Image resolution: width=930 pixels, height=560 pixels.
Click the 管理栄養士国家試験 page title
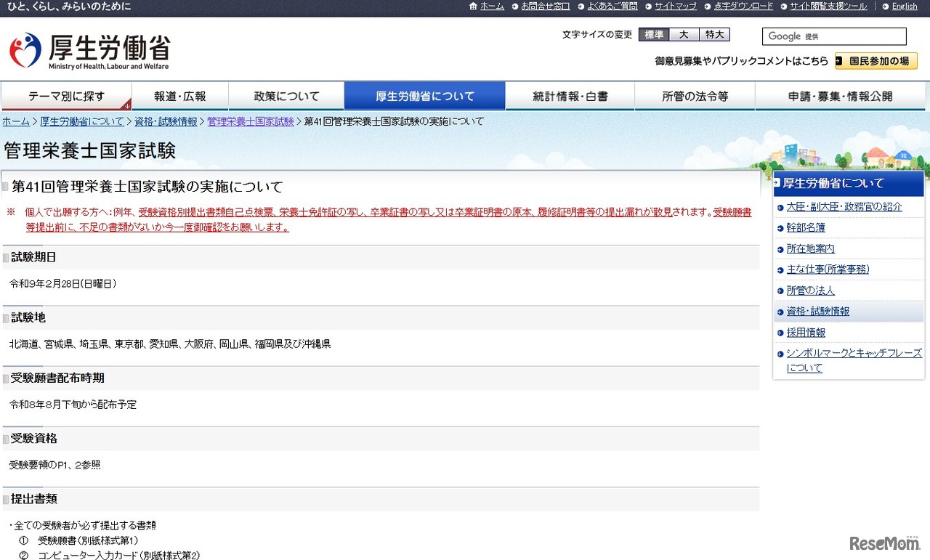tap(90, 150)
